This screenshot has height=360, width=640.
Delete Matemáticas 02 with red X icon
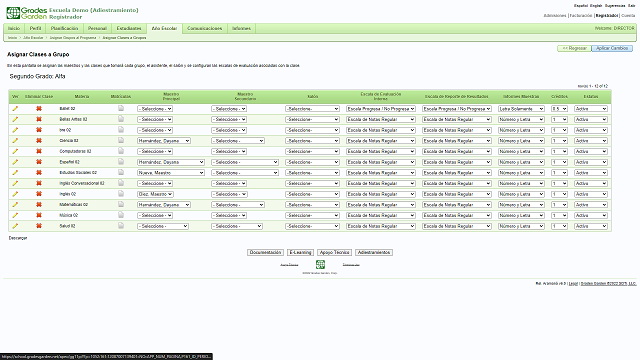click(x=39, y=204)
